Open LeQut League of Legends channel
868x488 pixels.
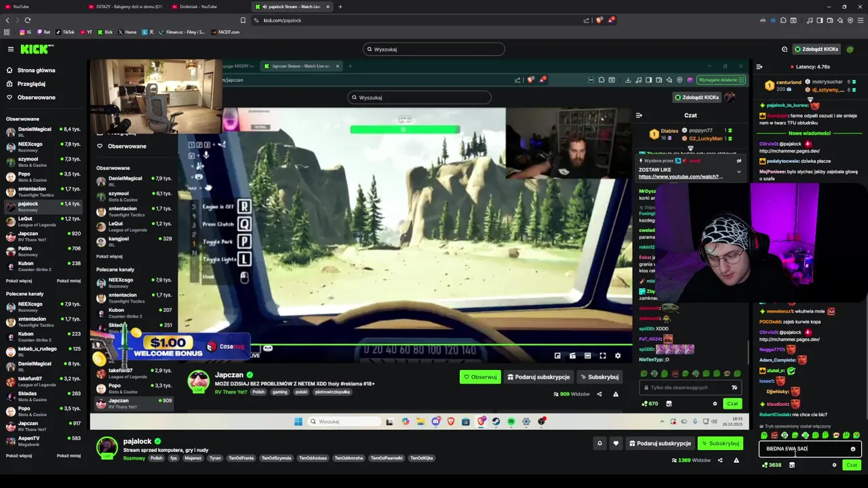coord(42,221)
